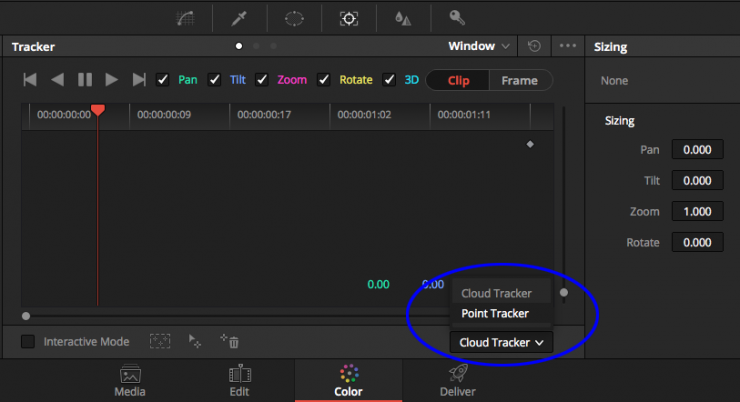740x402 pixels.
Task: Open the Tracker three-dot options menu
Action: click(568, 46)
